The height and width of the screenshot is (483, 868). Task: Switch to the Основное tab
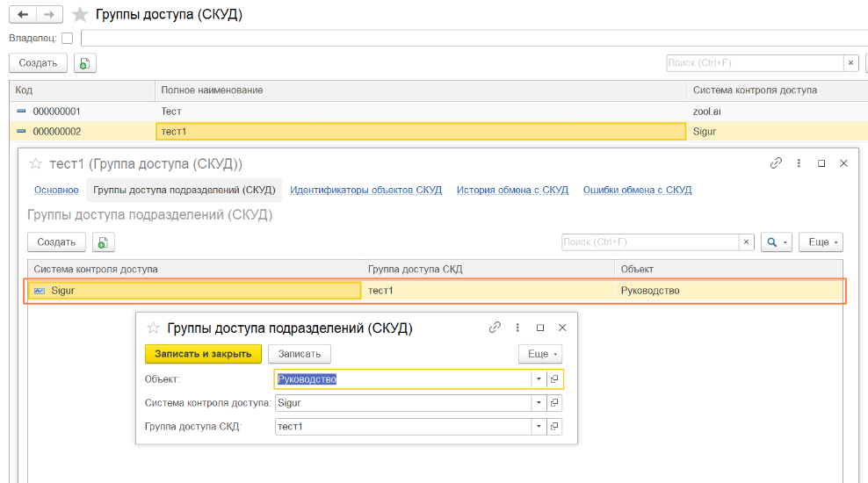tap(56, 190)
